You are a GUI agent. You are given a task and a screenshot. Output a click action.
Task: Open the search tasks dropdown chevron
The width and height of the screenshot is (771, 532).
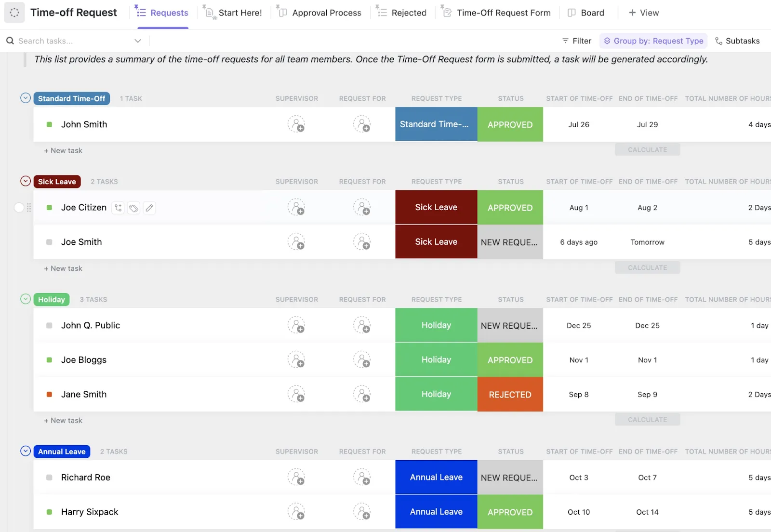[x=138, y=41]
